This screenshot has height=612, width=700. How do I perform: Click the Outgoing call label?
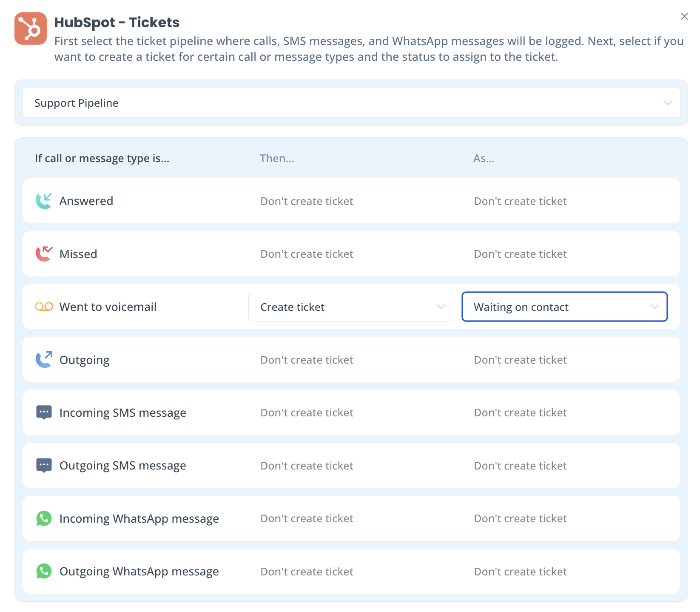pos(85,360)
